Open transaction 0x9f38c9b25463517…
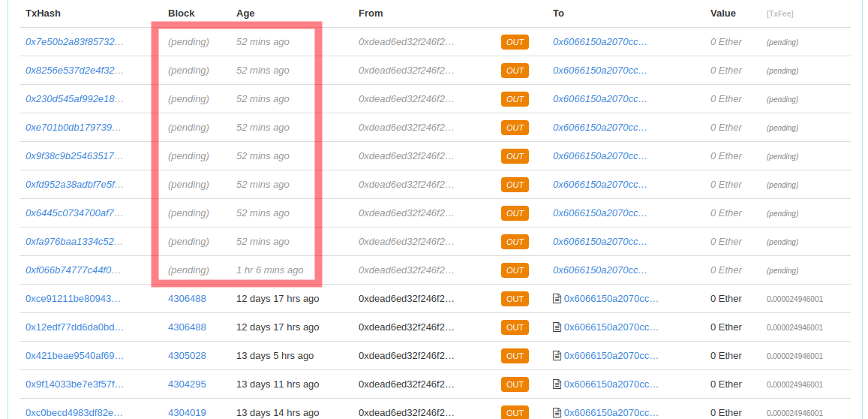Image resolution: width=868 pixels, height=419 pixels. [x=75, y=155]
